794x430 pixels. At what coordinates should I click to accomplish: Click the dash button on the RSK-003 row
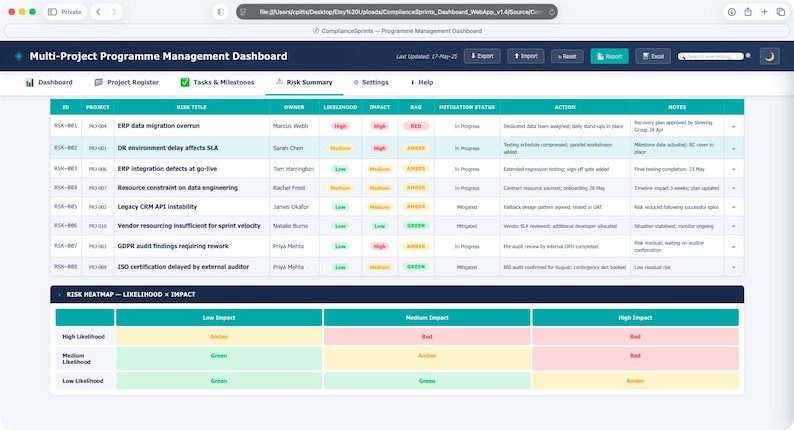click(x=733, y=169)
